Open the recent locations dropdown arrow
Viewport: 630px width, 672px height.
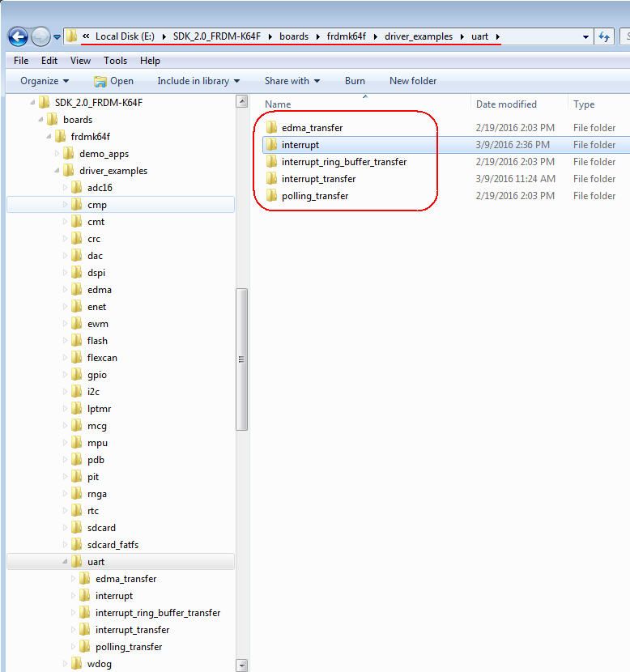pos(57,37)
